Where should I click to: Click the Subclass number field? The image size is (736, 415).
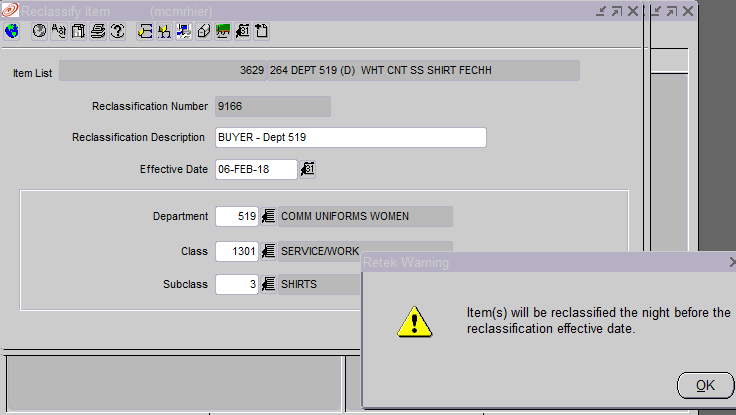[237, 284]
